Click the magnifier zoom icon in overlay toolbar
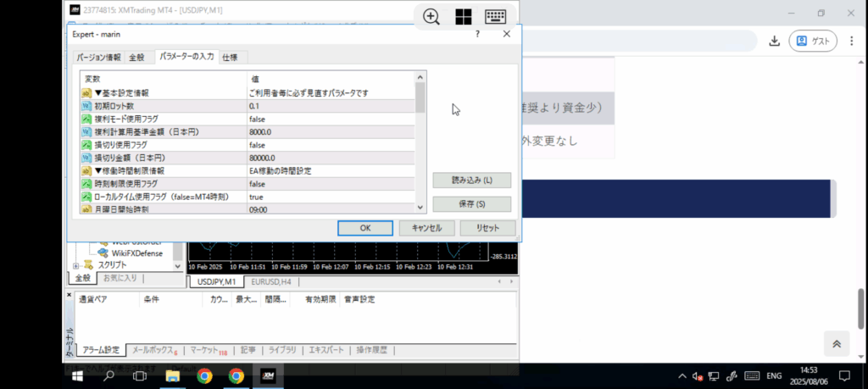Viewport: 868px width, 389px height. (431, 17)
